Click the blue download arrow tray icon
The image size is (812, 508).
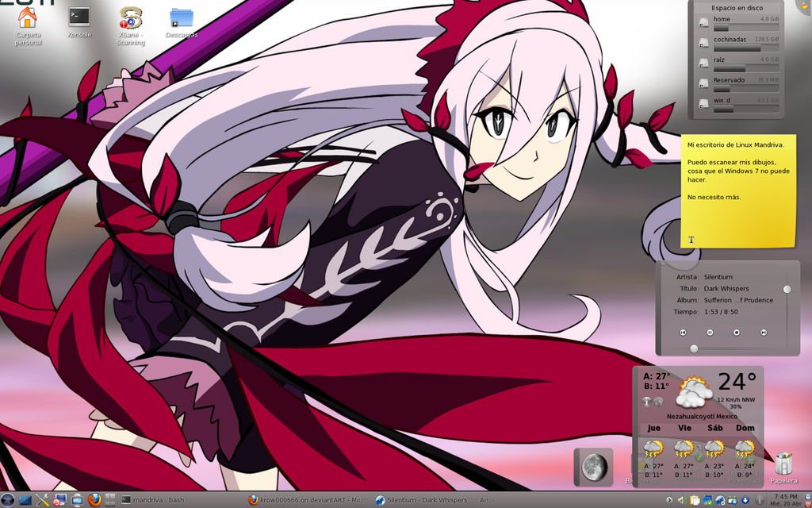[745, 500]
